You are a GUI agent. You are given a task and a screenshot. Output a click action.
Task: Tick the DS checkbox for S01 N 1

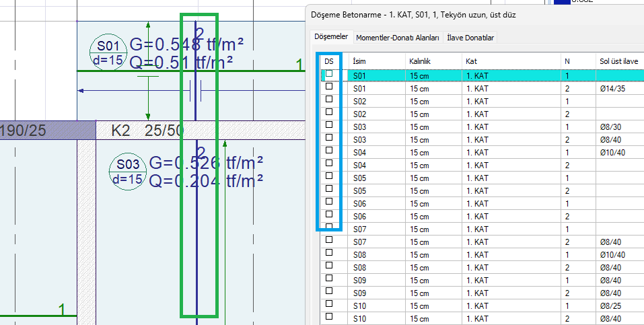click(x=329, y=74)
